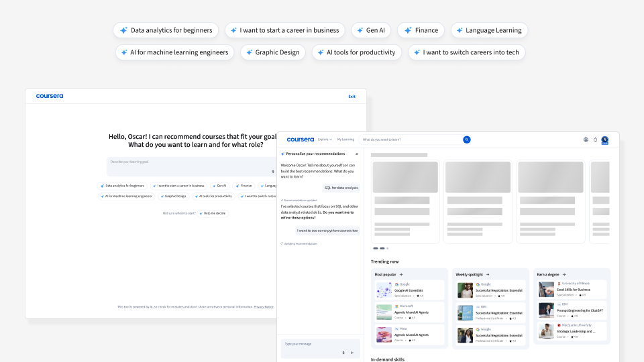Click the Coursera logo in the greeting window

pos(50,96)
